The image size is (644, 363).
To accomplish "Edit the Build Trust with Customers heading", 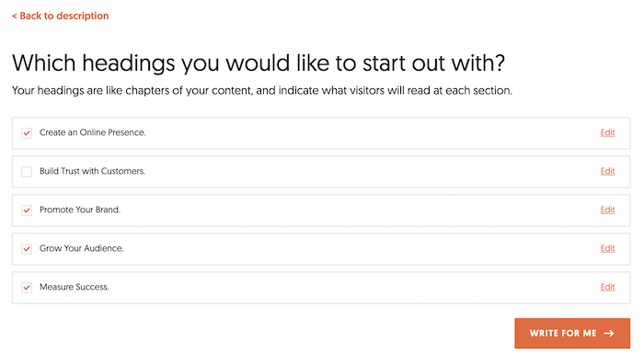I will [607, 171].
